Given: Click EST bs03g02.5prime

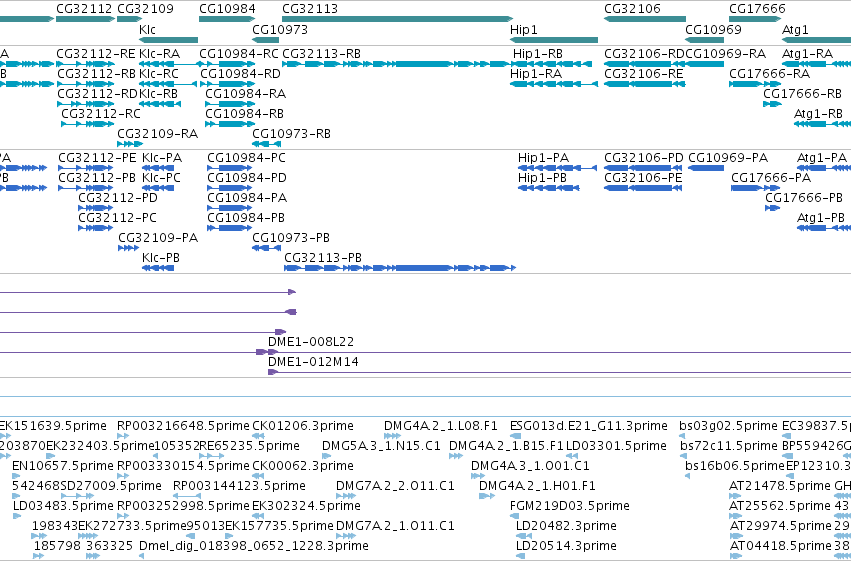Looking at the screenshot, I should pyautogui.click(x=728, y=426).
